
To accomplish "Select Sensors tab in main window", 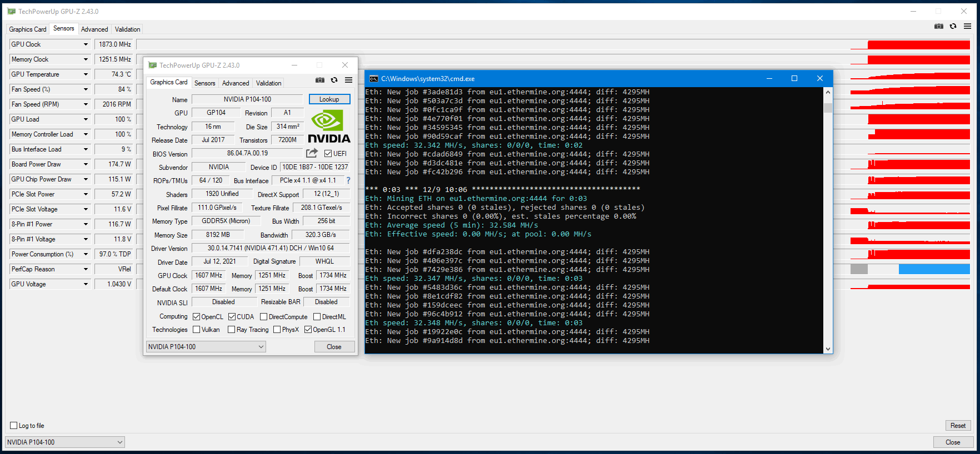I will (x=63, y=28).
